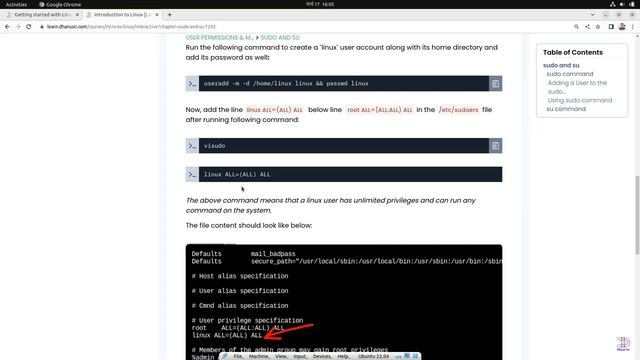This screenshot has height=360, width=640.
Task: Close the 'Introduction to Linux' tab
Action: click(x=157, y=15)
